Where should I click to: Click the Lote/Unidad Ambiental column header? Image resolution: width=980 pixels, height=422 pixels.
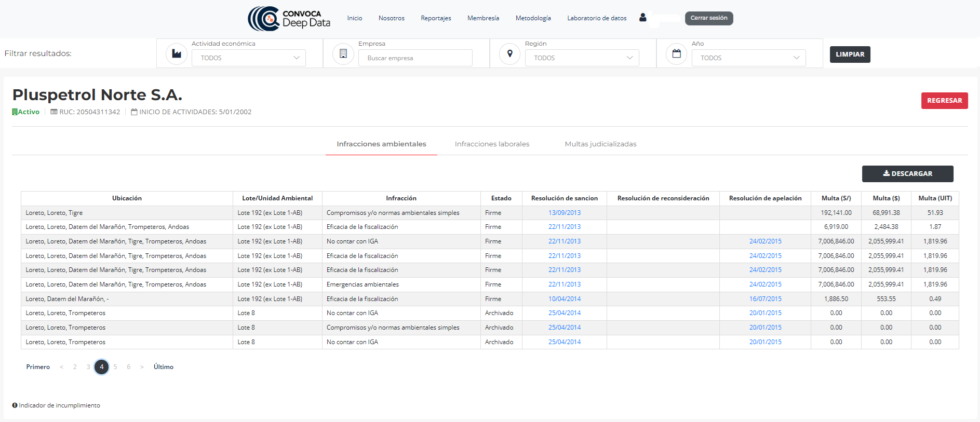click(277, 198)
